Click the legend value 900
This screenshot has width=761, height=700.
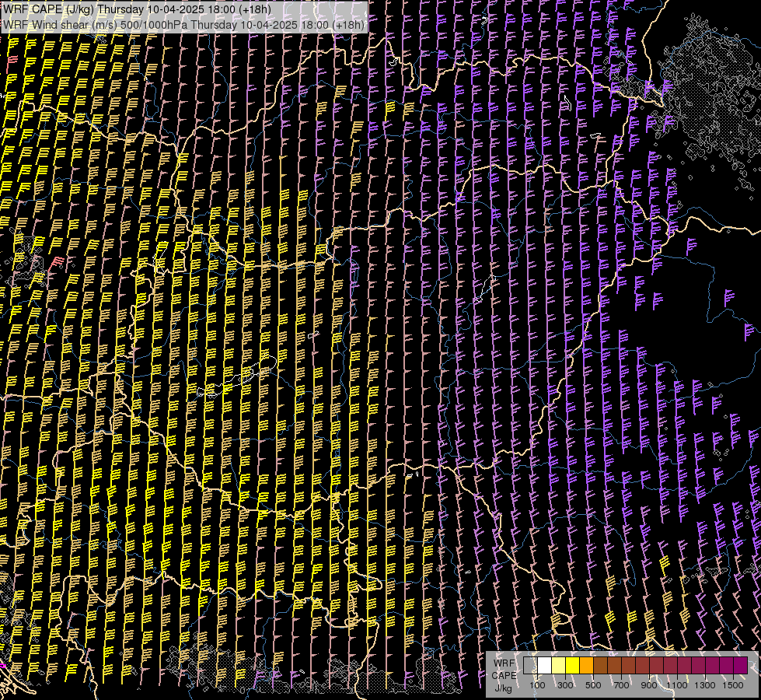(649, 685)
